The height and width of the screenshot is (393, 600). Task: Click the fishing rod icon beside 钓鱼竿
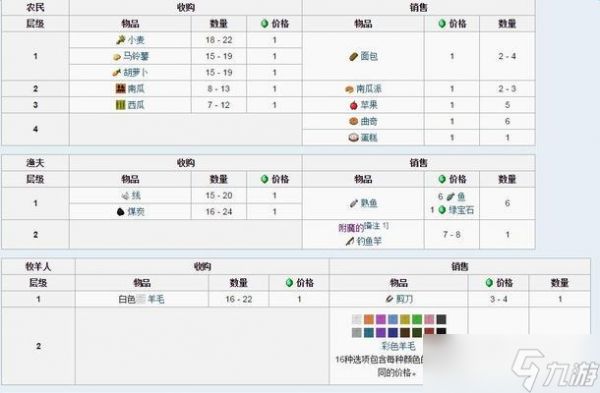[350, 241]
